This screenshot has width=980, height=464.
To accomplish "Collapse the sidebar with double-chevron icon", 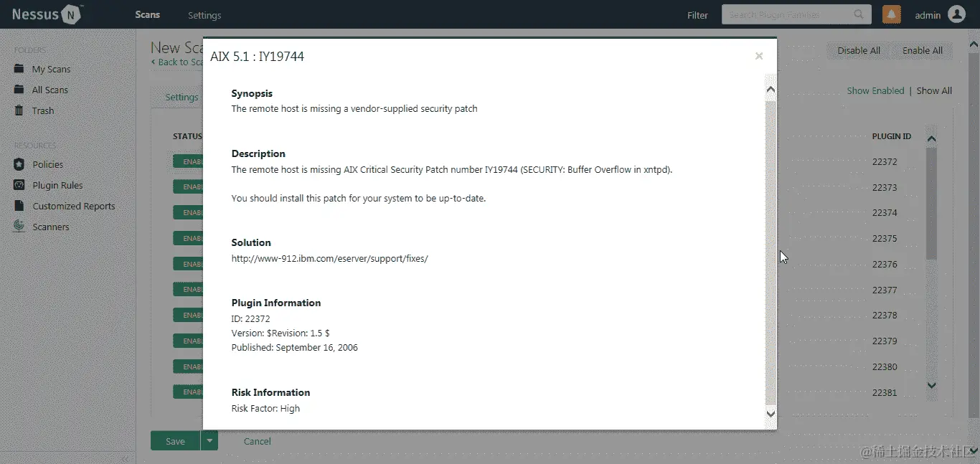I will point(124,458).
